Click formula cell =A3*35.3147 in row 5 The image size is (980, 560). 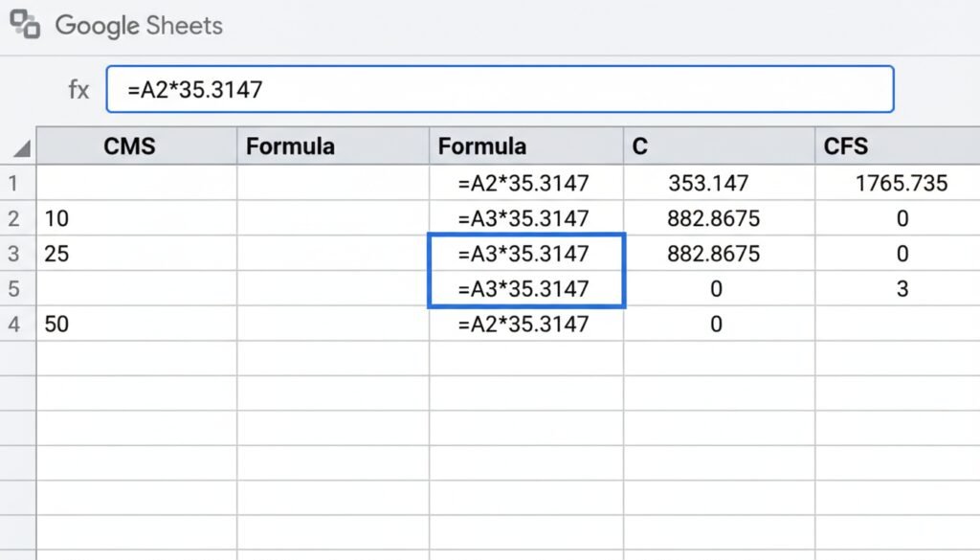pyautogui.click(x=526, y=288)
